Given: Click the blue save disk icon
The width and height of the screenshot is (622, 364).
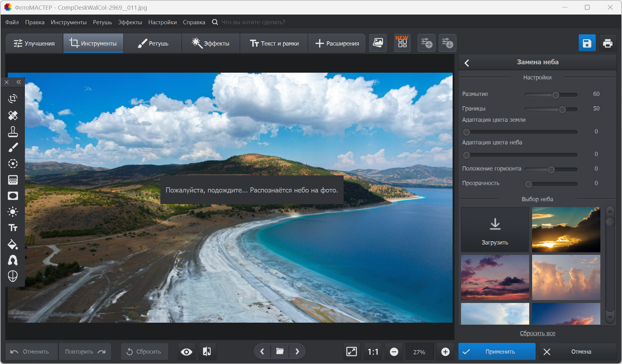Looking at the screenshot, I should click(587, 43).
